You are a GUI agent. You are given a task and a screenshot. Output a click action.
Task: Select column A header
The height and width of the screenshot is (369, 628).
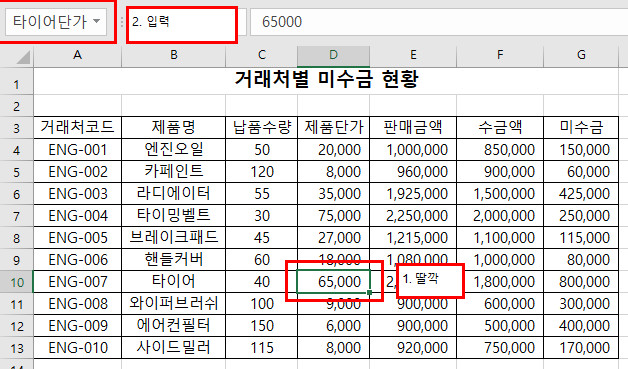click(77, 56)
